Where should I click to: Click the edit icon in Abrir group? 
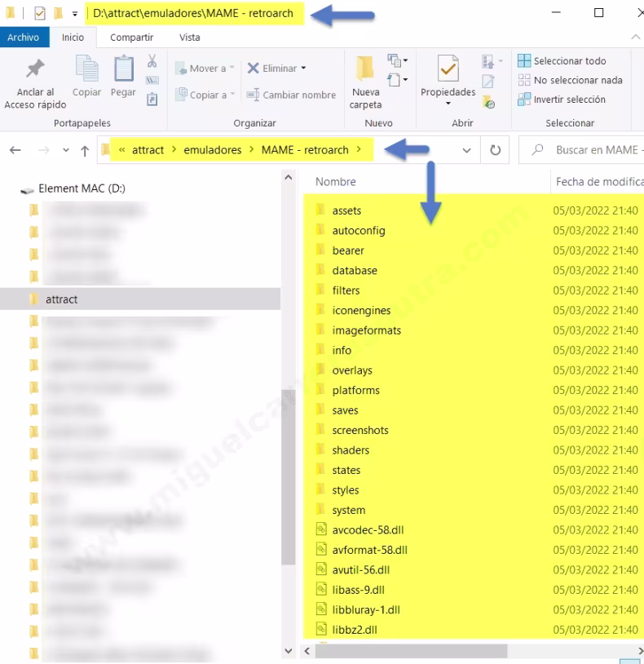point(487,81)
